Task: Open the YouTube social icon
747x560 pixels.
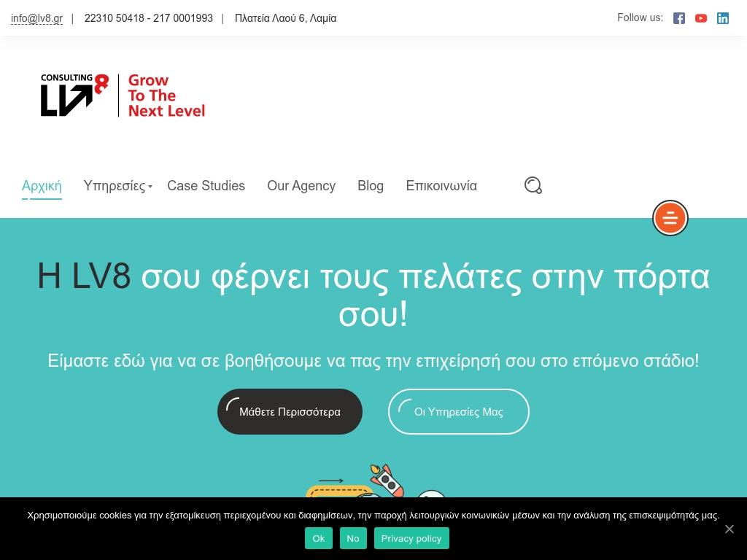Action: (701, 18)
